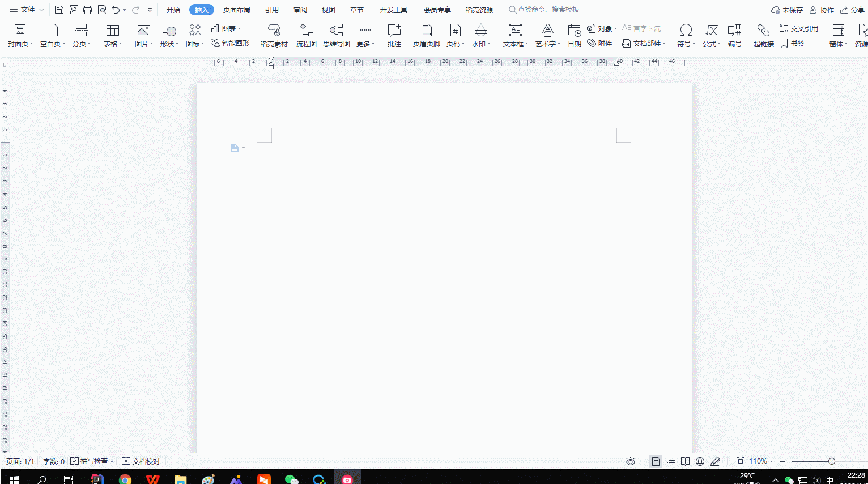The width and height of the screenshot is (868, 484).
Task: Click the command search box (查找命令)
Action: (544, 10)
